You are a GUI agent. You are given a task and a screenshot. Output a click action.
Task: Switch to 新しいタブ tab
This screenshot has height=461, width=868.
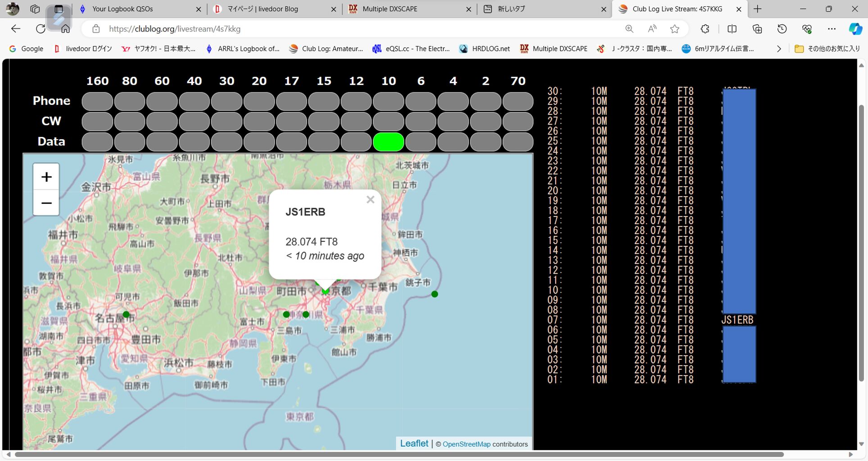(545, 9)
